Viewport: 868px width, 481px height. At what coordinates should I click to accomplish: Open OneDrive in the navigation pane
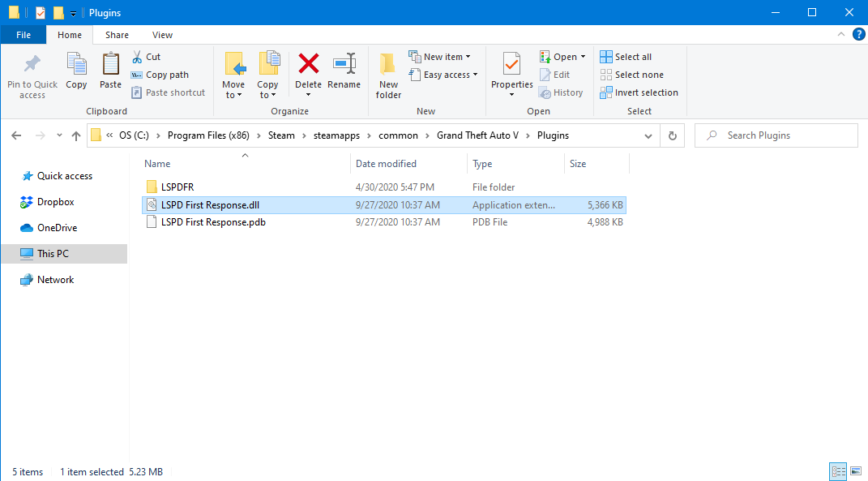[49, 228]
